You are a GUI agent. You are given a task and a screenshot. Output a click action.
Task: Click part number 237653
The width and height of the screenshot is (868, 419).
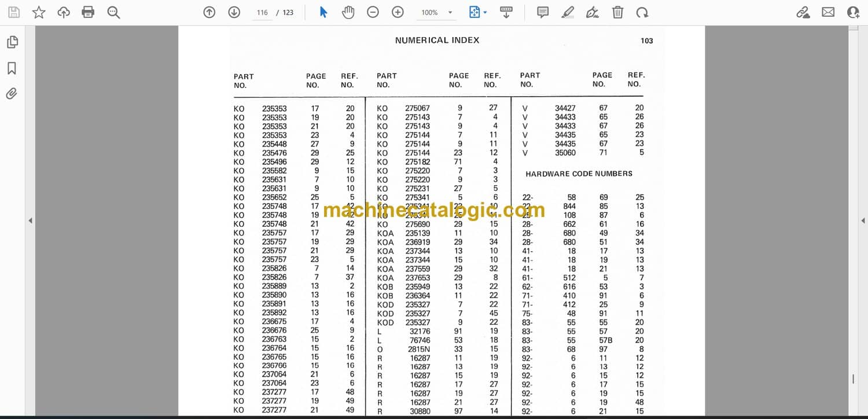click(417, 278)
